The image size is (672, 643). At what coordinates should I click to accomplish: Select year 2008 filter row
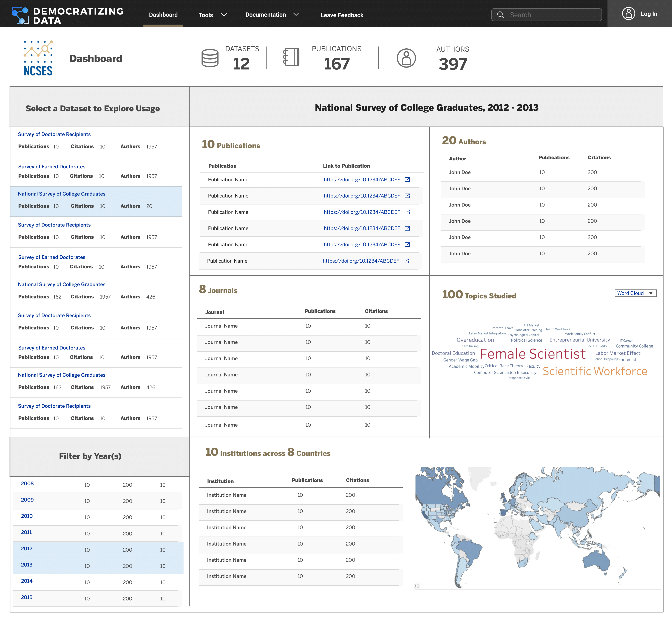click(27, 483)
